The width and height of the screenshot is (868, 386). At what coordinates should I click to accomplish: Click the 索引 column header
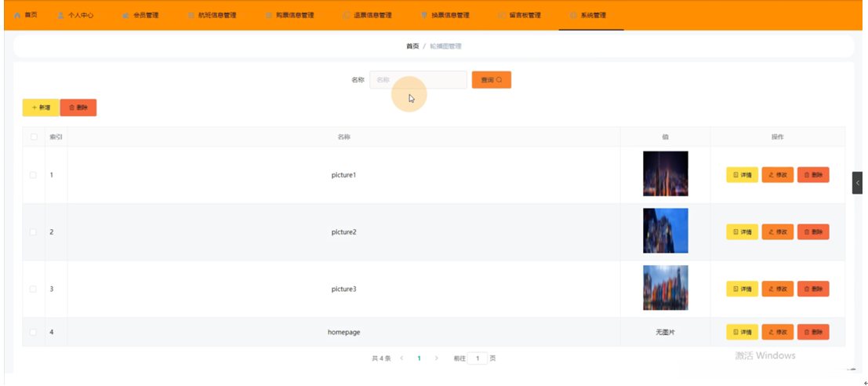56,137
